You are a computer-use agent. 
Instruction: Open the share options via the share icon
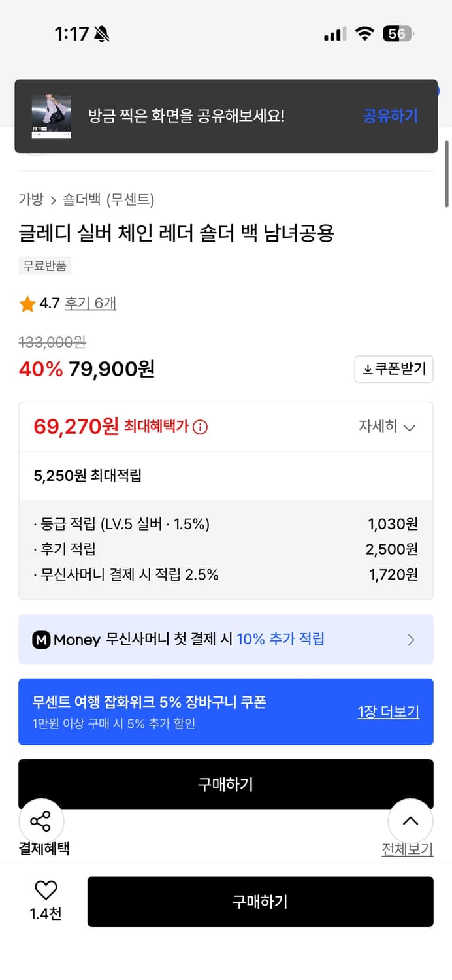click(41, 821)
